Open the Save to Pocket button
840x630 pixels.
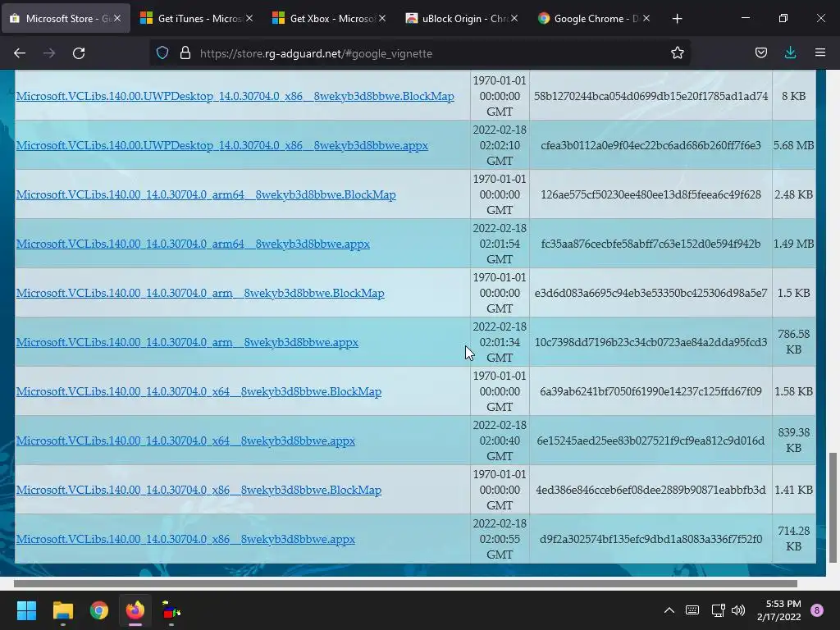(x=760, y=53)
